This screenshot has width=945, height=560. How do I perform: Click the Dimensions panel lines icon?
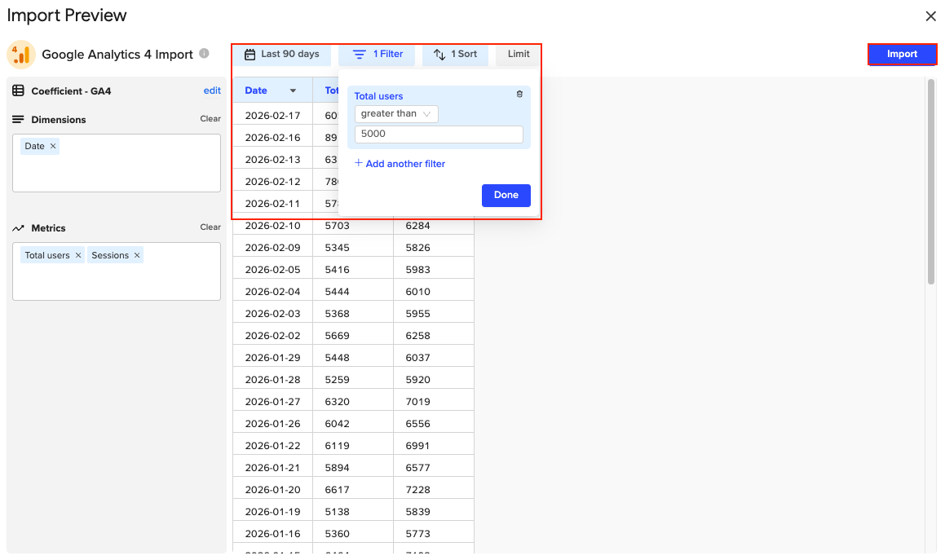[18, 119]
